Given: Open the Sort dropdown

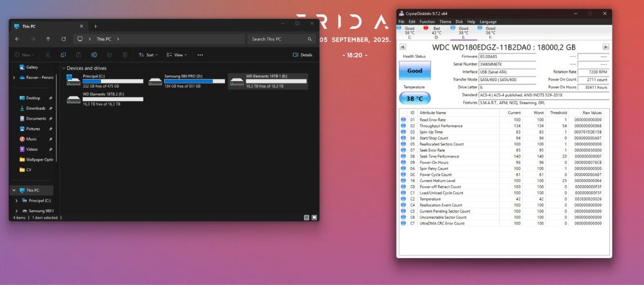Looking at the screenshot, I should pos(148,55).
